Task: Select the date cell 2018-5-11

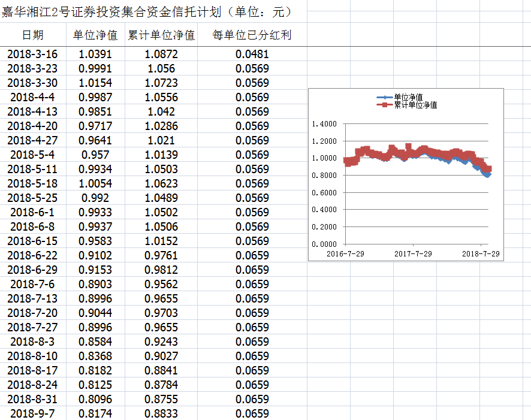Action: pyautogui.click(x=33, y=169)
